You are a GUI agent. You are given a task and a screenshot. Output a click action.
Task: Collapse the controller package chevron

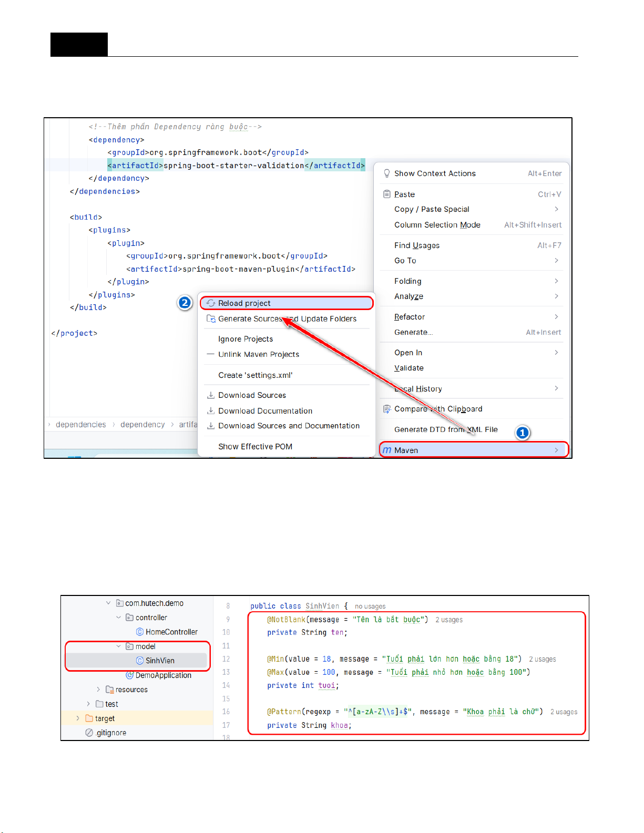pyautogui.click(x=119, y=618)
